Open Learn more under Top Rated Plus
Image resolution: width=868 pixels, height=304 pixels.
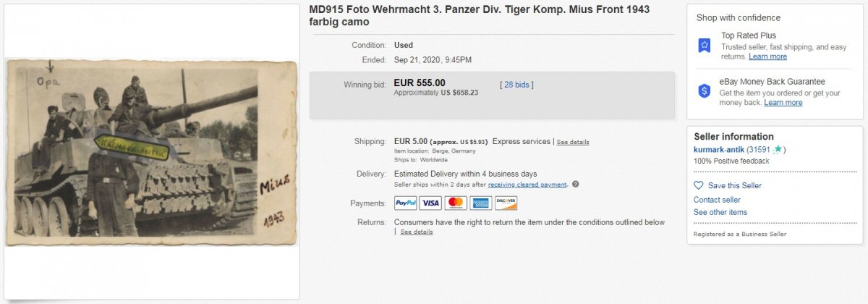point(767,56)
